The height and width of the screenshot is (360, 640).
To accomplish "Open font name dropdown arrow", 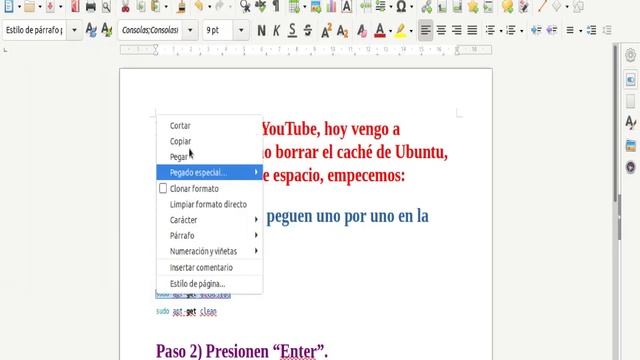I will (x=190, y=30).
